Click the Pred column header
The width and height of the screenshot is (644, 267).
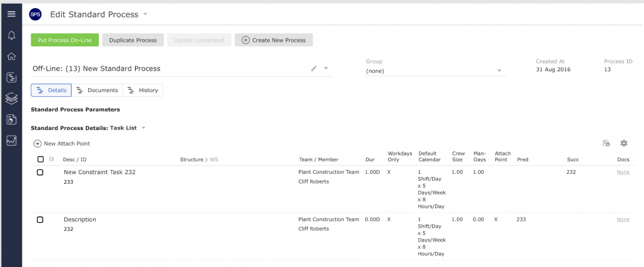coord(523,159)
